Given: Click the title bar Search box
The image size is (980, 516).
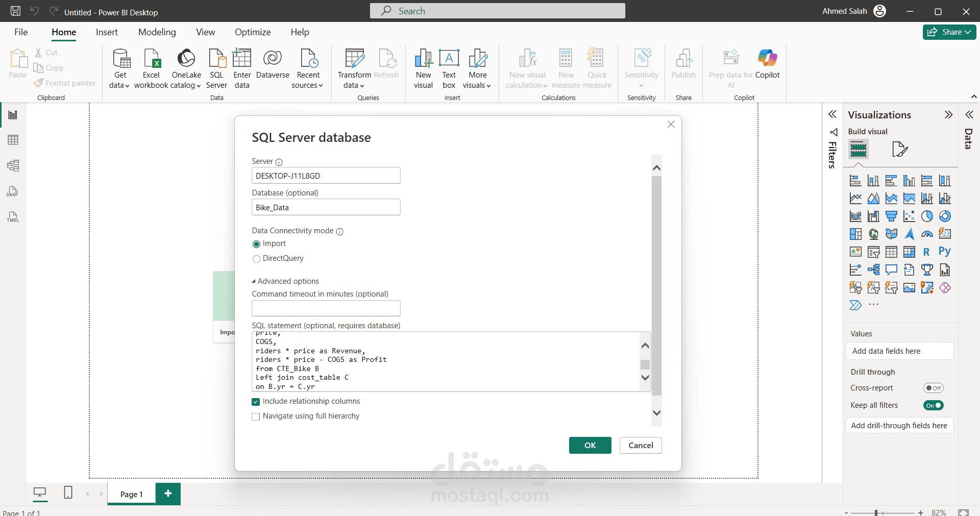Looking at the screenshot, I should pyautogui.click(x=498, y=11).
